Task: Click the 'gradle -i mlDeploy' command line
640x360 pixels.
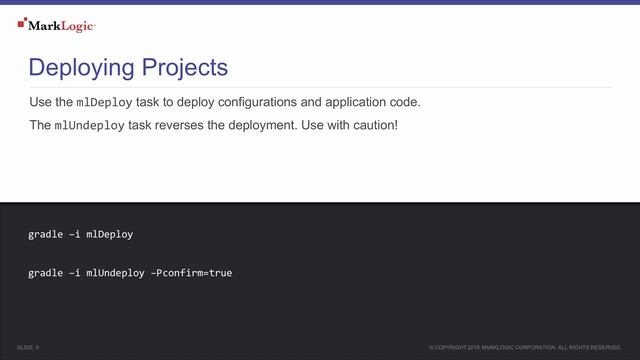Action: 80,235
